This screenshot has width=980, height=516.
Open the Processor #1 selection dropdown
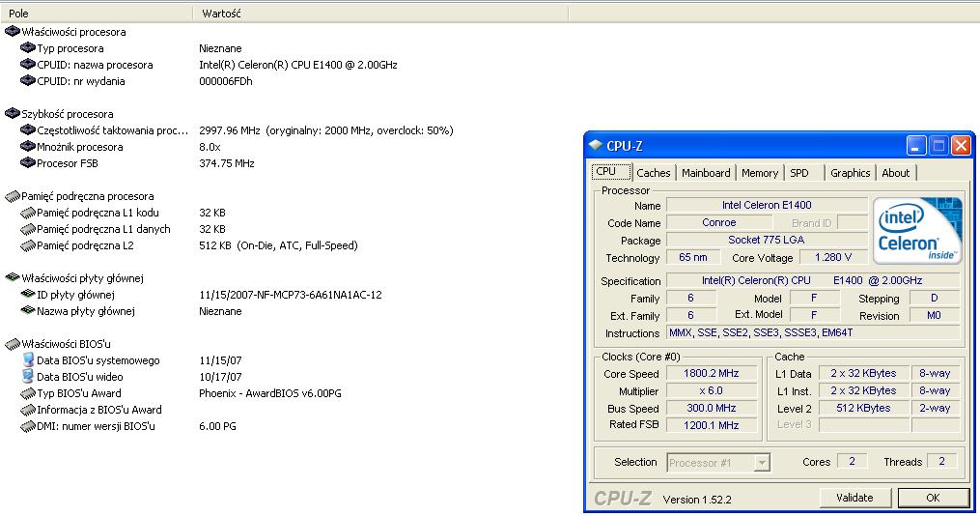tap(762, 463)
